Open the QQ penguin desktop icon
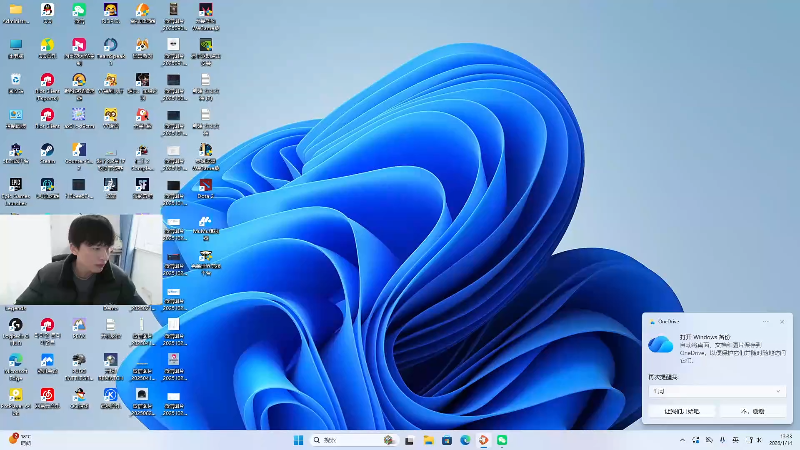800x450 pixels. coord(47,12)
